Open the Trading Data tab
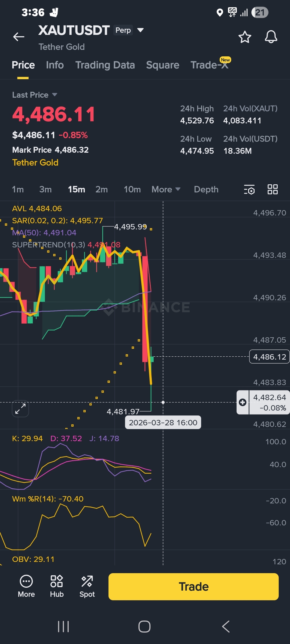 pos(105,65)
